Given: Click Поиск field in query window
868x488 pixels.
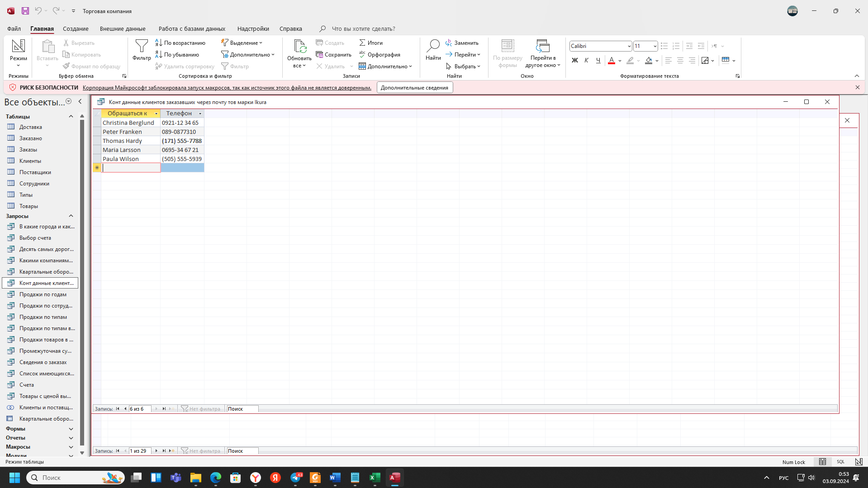Looking at the screenshot, I should [242, 409].
